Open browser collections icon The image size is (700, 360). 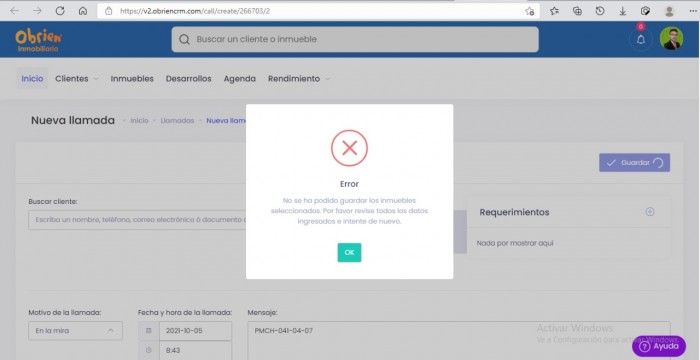[x=577, y=11]
